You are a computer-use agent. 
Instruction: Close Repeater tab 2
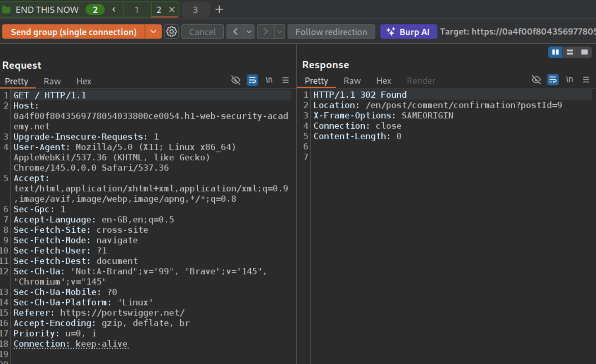coord(172,10)
